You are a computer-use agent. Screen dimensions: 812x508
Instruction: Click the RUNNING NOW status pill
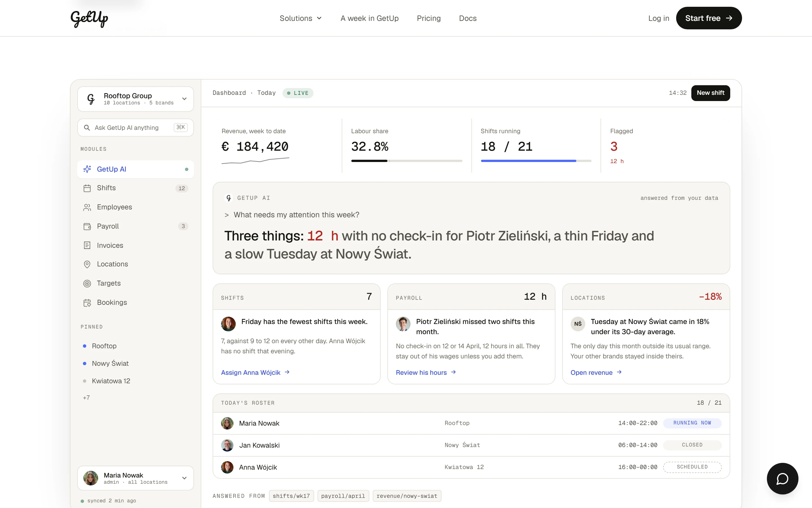[692, 423]
